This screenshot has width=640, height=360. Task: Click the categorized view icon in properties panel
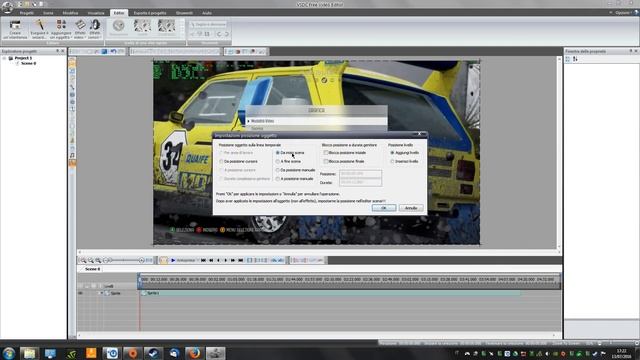[x=568, y=59]
